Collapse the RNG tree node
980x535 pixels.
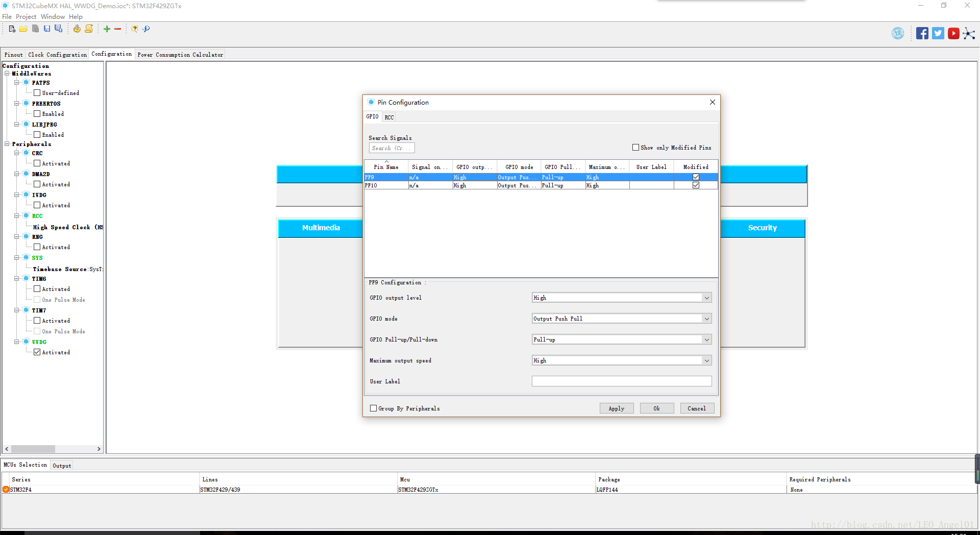pos(17,237)
